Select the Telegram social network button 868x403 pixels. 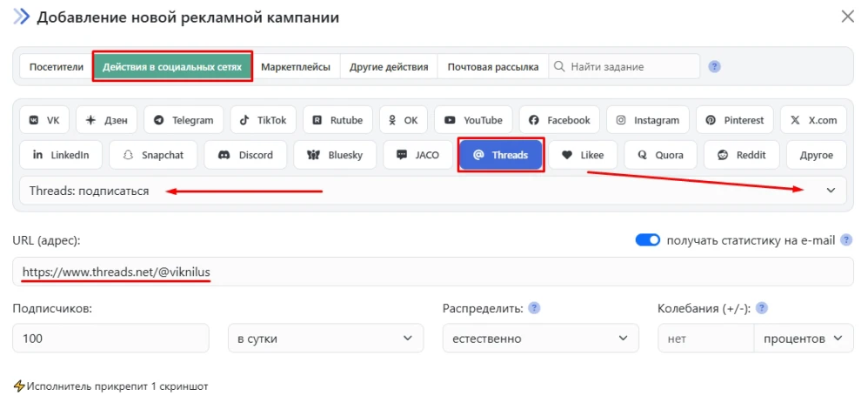click(184, 120)
